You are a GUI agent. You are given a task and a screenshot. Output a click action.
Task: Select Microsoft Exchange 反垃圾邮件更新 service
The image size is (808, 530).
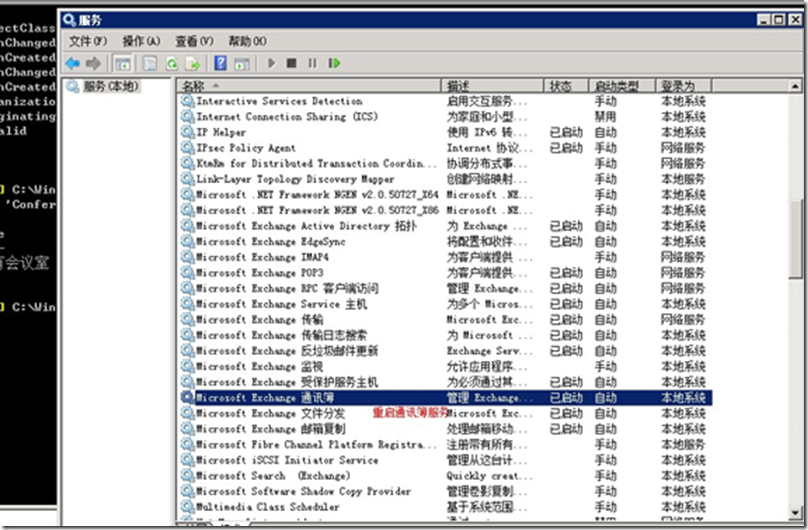point(287,351)
